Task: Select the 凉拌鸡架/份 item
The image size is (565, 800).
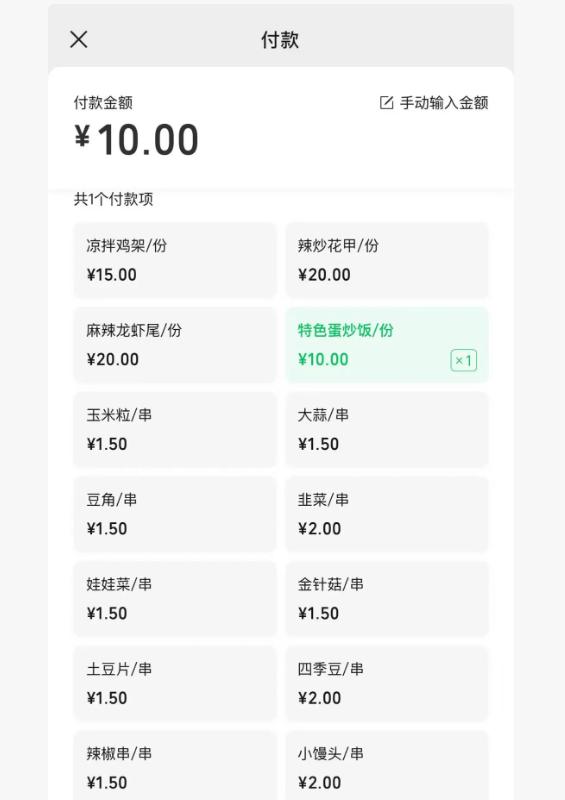Action: (x=175, y=260)
